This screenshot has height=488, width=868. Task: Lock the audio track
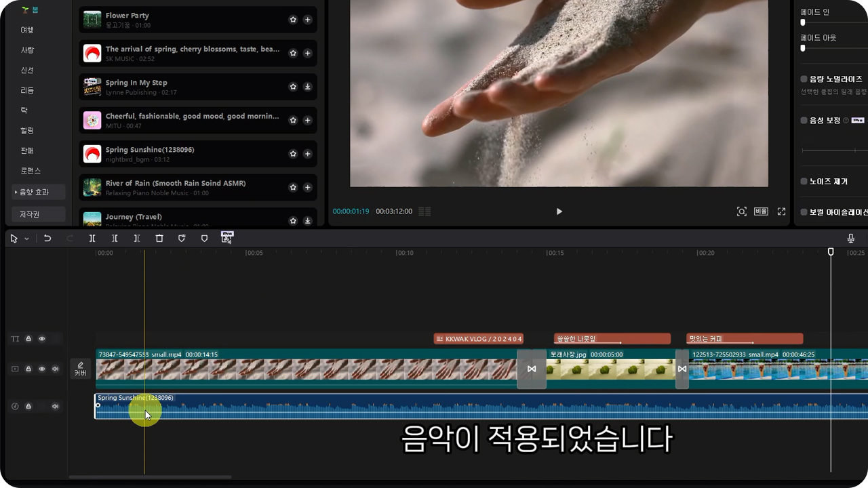point(28,406)
